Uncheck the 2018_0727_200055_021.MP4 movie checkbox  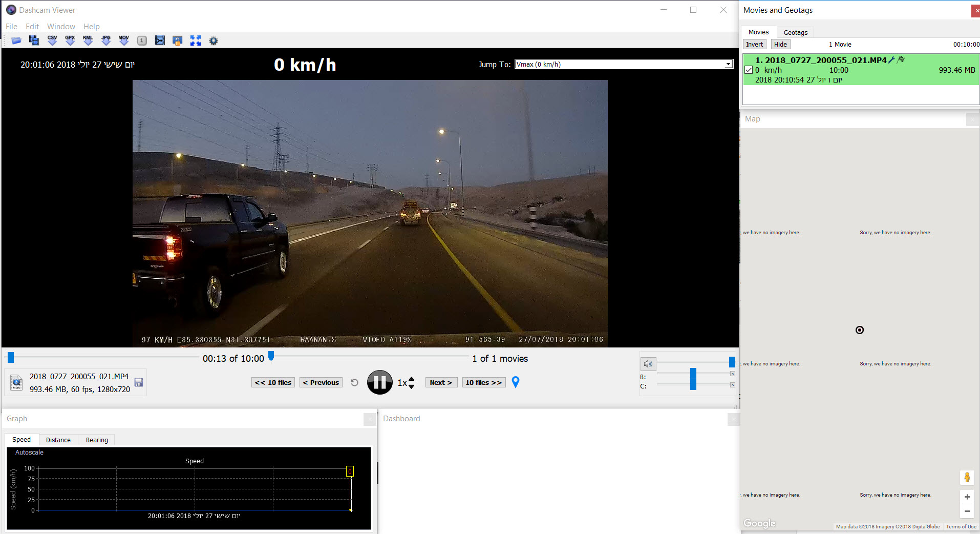pos(749,70)
